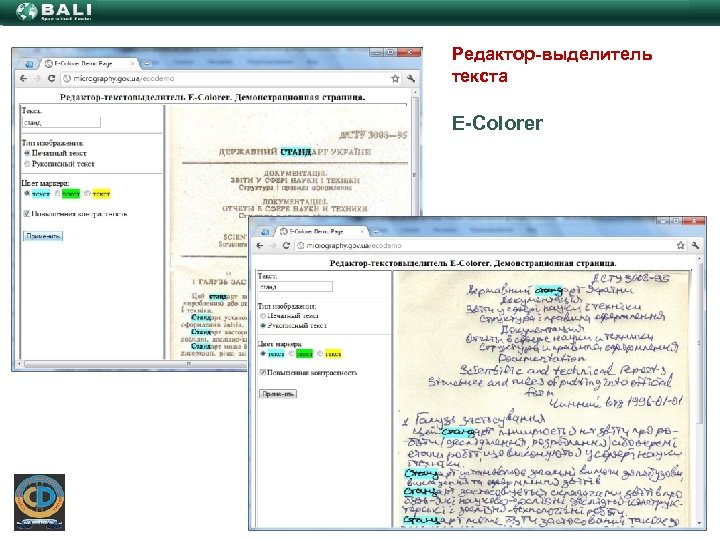Viewport: 720px width, 540px height.
Task: Click yellow 'текст' swatch in rear window
Action: tap(101, 194)
